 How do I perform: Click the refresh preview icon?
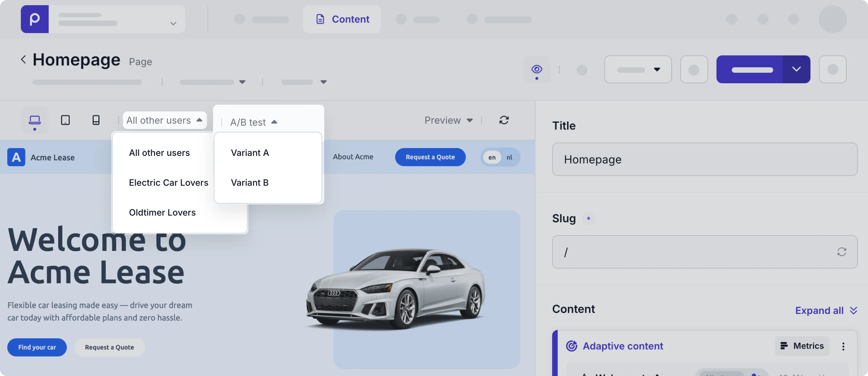coord(504,120)
